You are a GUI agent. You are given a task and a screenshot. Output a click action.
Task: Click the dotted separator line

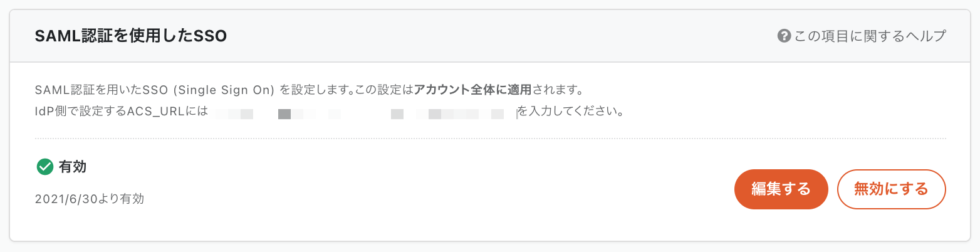click(x=490, y=138)
